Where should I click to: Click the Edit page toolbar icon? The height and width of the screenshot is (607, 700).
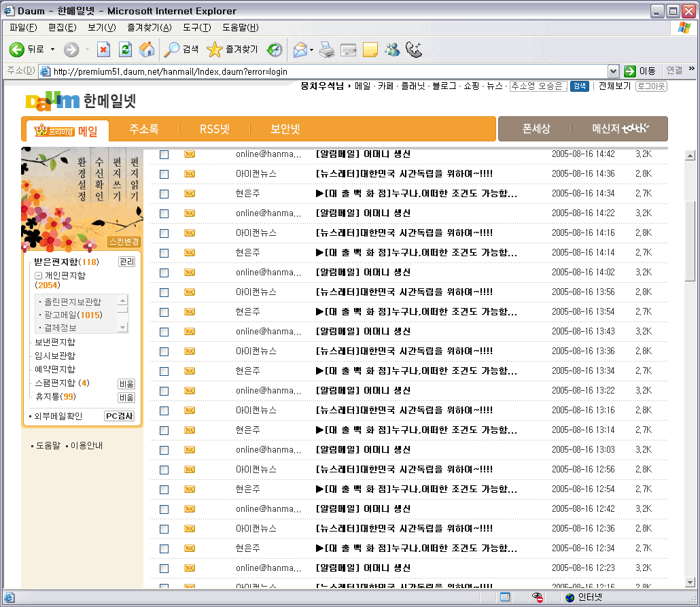[x=348, y=50]
